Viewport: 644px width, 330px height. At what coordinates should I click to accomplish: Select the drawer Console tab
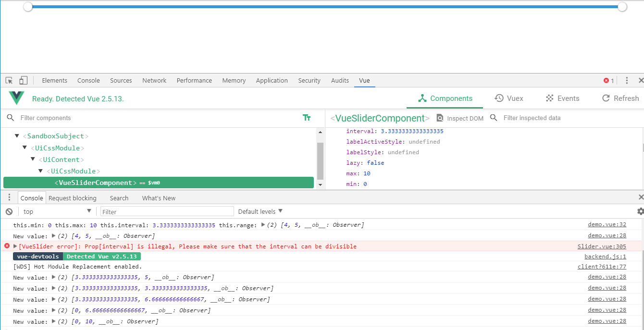coord(32,198)
